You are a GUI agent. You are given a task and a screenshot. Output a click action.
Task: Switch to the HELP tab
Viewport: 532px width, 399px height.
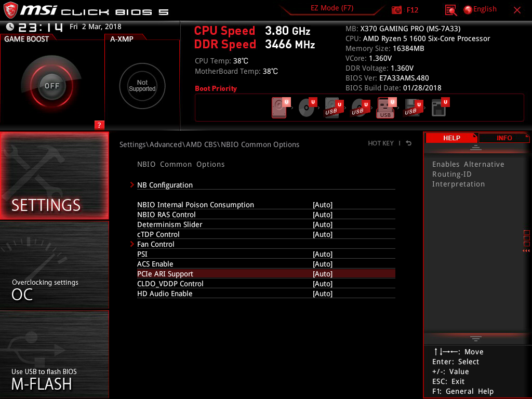tap(451, 138)
